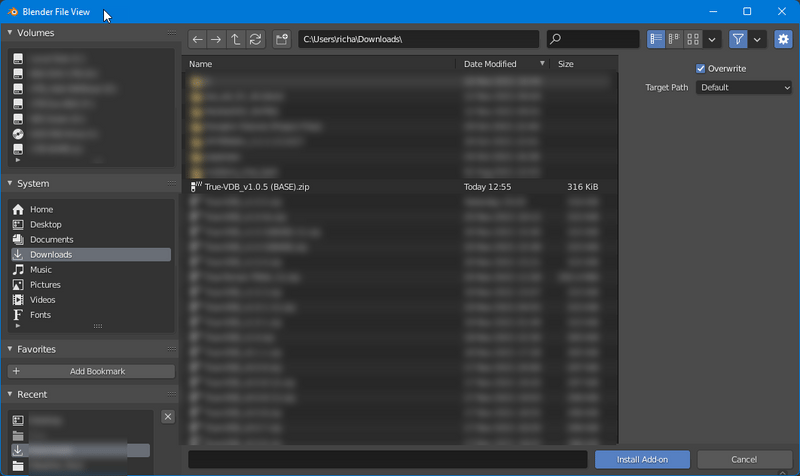This screenshot has height=476, width=800.
Task: Refresh the file list
Action: tap(256, 39)
